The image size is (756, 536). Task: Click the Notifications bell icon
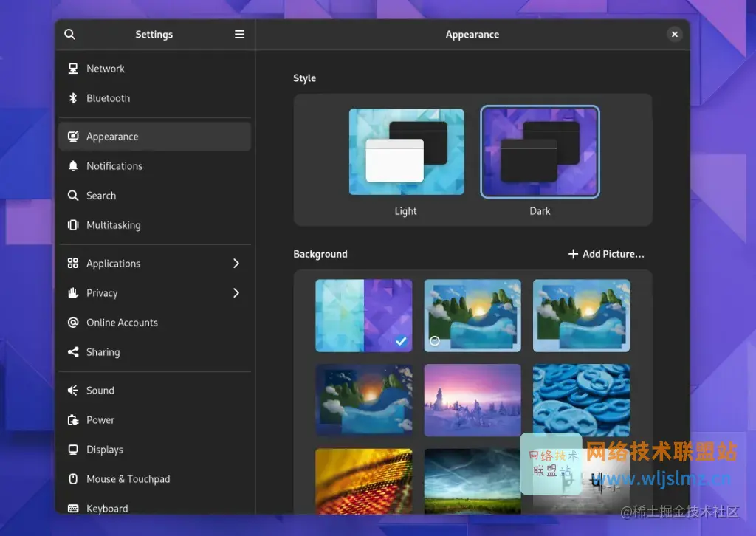pos(73,166)
